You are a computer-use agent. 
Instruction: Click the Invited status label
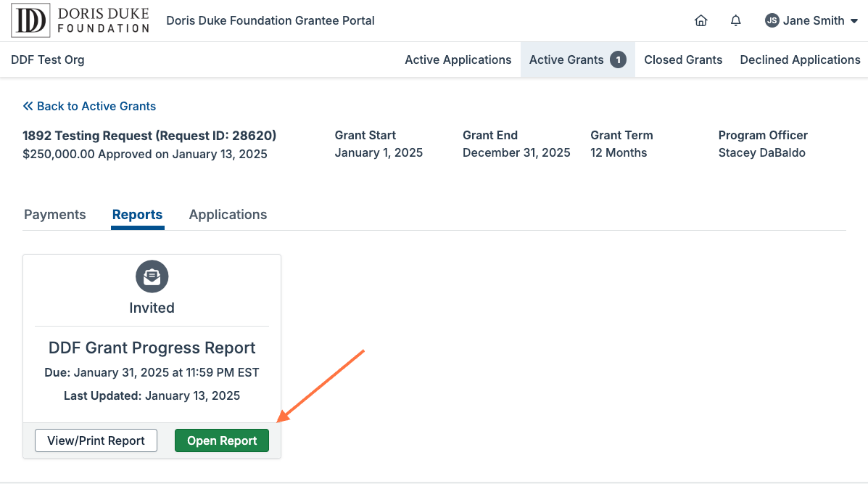click(x=152, y=308)
